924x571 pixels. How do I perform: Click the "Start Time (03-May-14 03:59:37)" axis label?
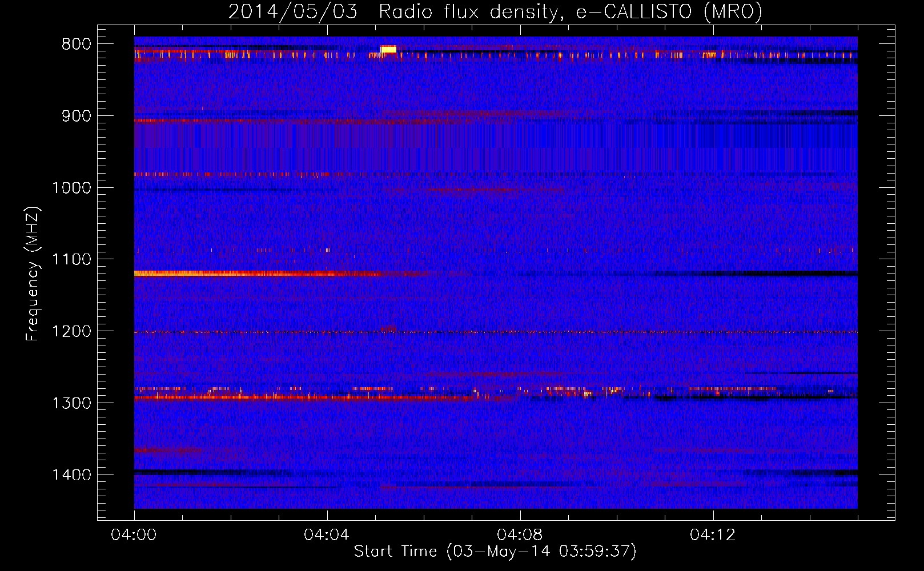click(495, 552)
